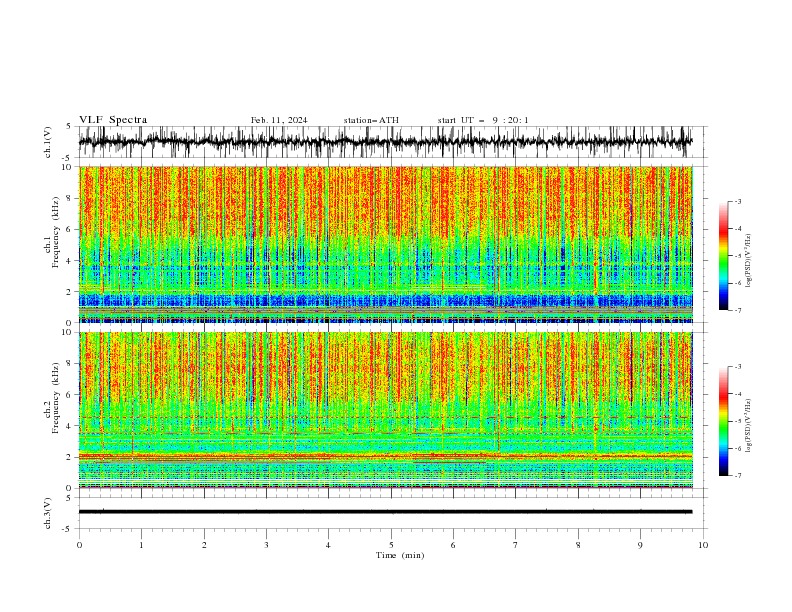This screenshot has height=612, width=792.
Task: Click the ch.2 spectrogram panel
Action: click(x=385, y=410)
